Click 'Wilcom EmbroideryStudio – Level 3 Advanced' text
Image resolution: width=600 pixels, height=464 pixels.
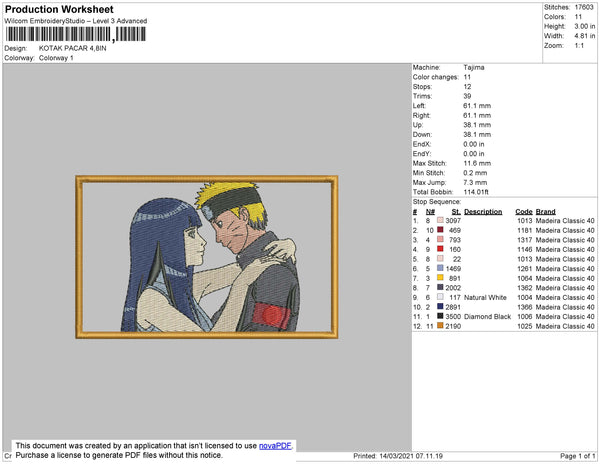click(76, 21)
